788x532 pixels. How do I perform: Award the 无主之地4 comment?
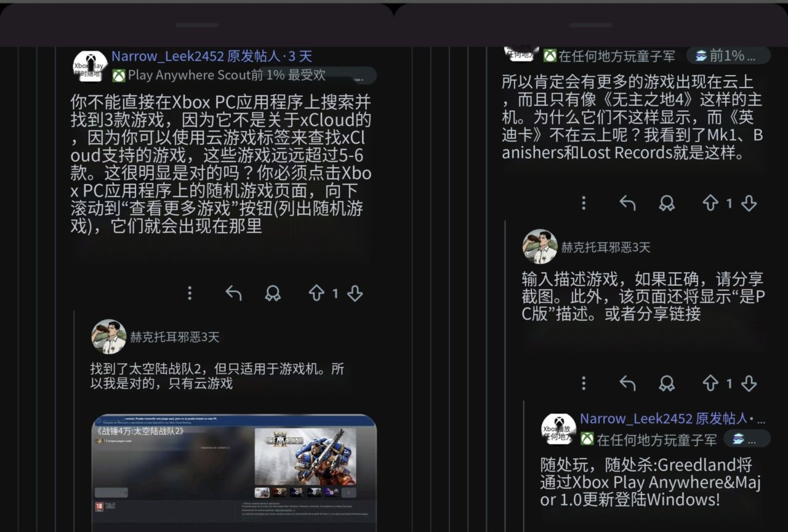click(x=667, y=203)
